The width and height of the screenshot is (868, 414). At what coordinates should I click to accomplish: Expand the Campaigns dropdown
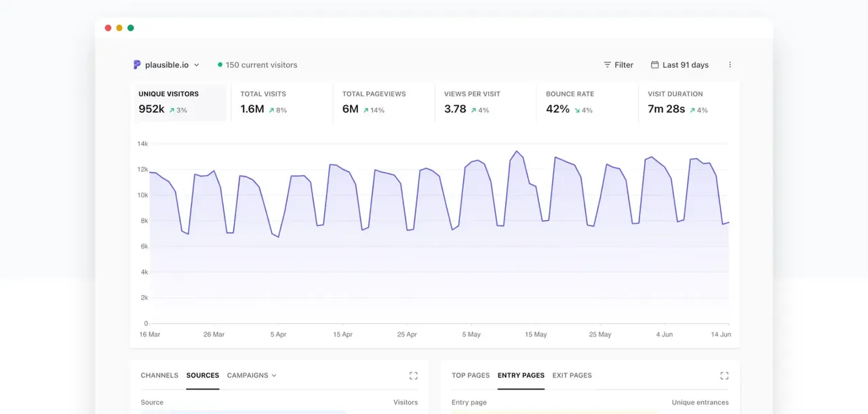coord(252,375)
